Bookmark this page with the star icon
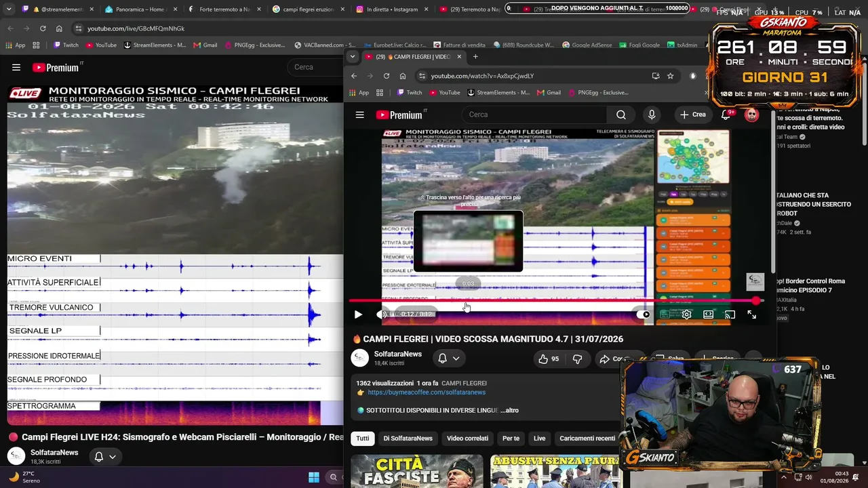The height and width of the screenshot is (488, 868). pos(671,76)
